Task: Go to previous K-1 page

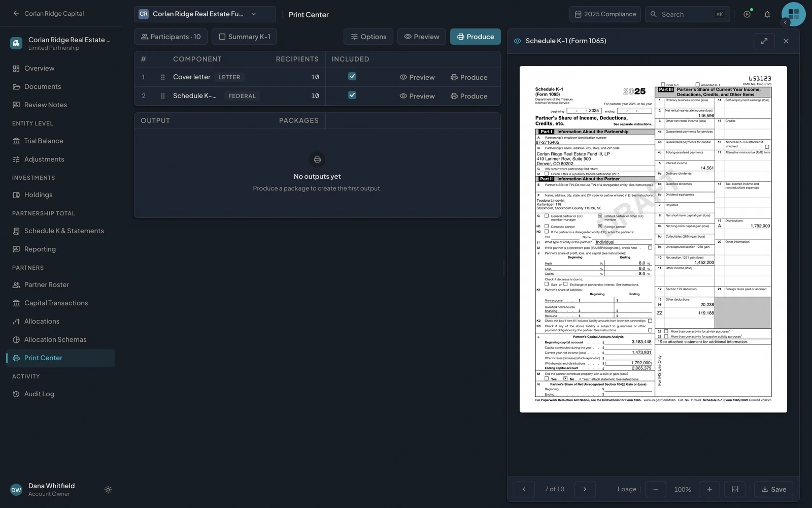Action: [524, 489]
